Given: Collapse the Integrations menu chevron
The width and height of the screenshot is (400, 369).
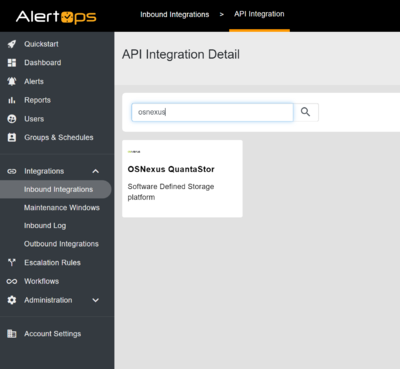Looking at the screenshot, I should [96, 171].
